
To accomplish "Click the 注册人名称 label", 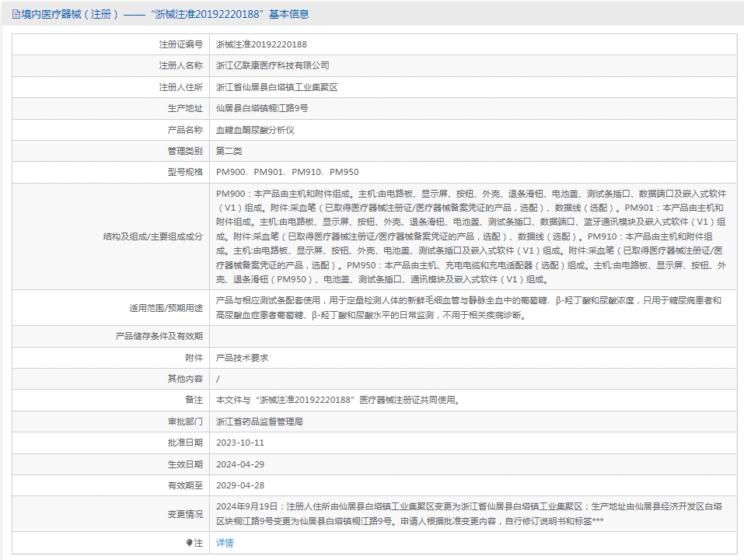I will [181, 65].
